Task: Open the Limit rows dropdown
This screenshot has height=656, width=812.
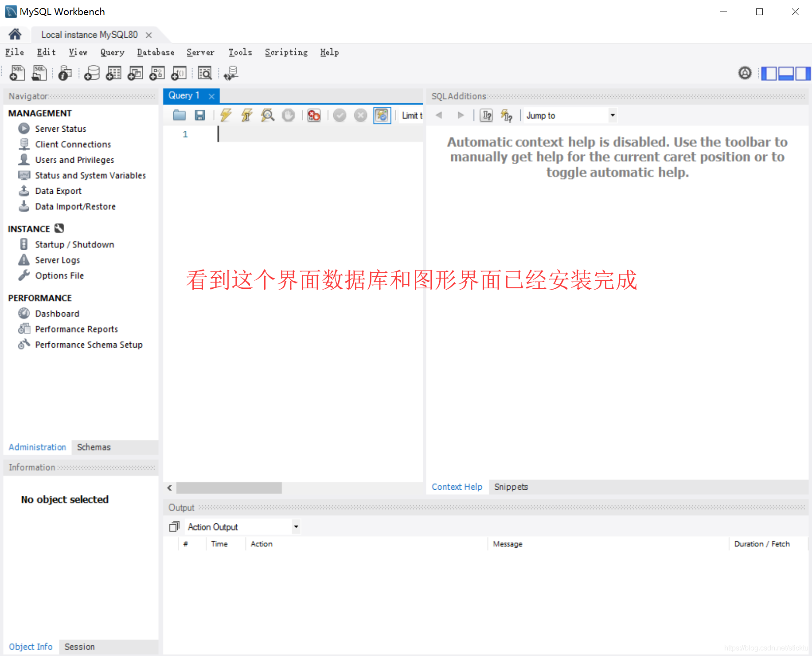Action: click(x=411, y=115)
